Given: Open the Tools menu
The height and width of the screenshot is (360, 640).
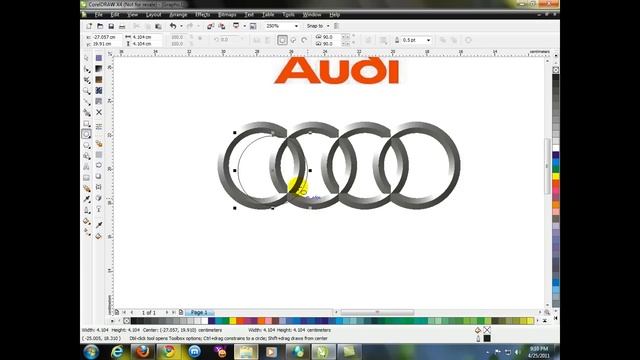Looking at the screenshot, I should [x=288, y=15].
